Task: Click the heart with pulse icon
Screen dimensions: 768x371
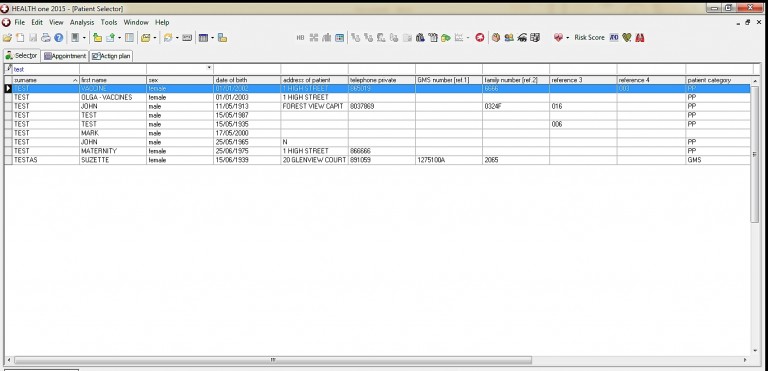Action: 558,38
